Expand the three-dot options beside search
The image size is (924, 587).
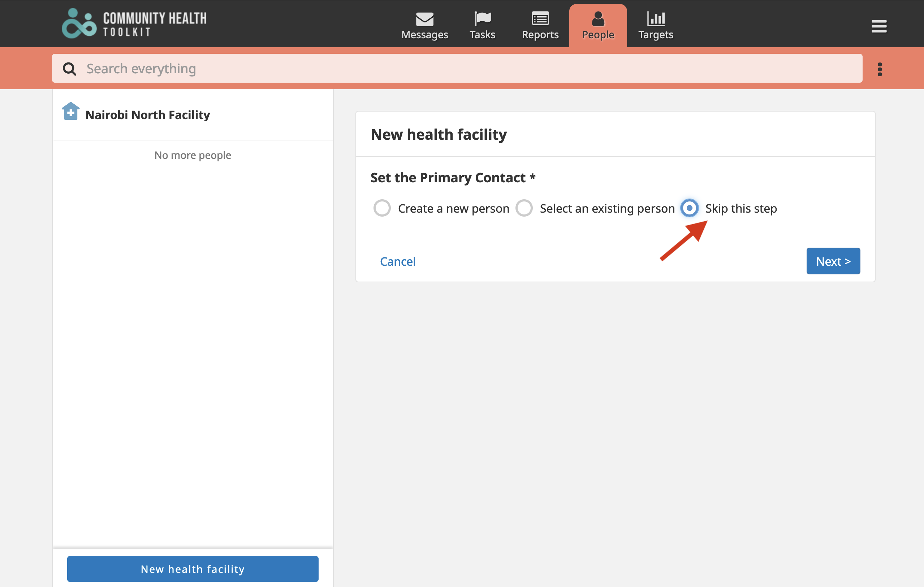point(880,69)
